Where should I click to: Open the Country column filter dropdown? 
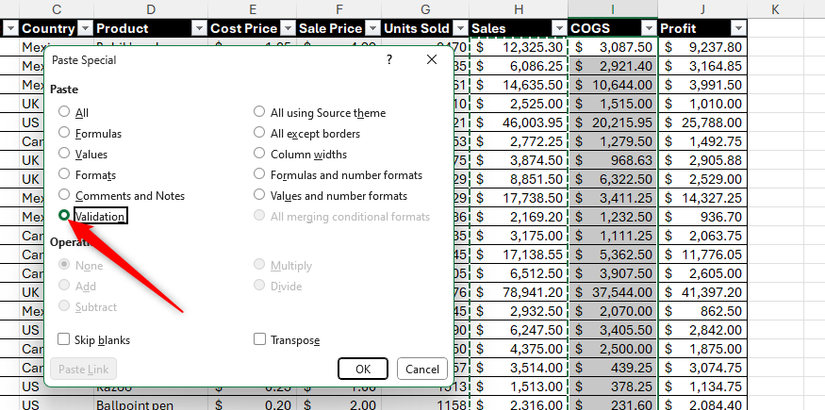click(x=84, y=28)
